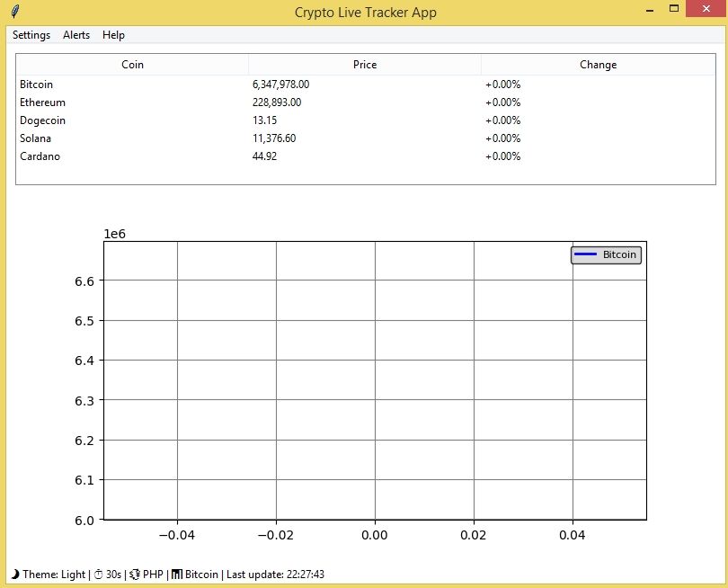Click the 1e6 axis scale label

tap(114, 234)
